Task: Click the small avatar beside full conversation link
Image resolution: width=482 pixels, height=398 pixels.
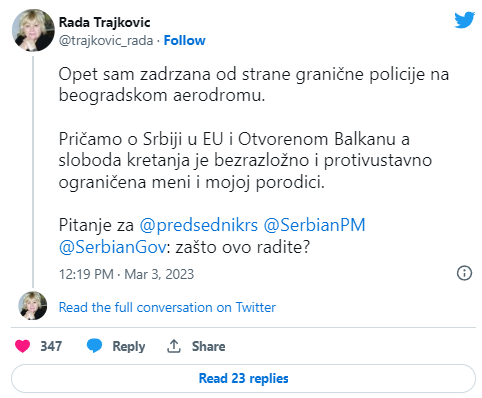Action: [33, 306]
